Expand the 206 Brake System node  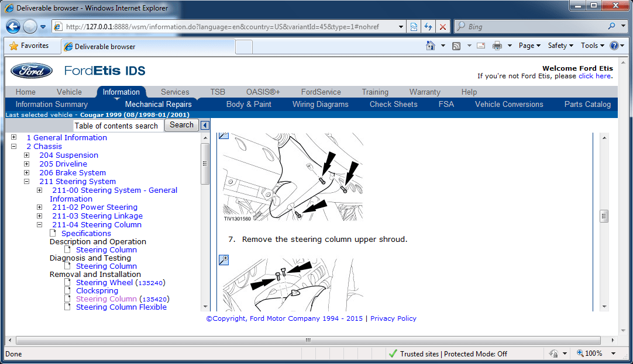coord(27,172)
